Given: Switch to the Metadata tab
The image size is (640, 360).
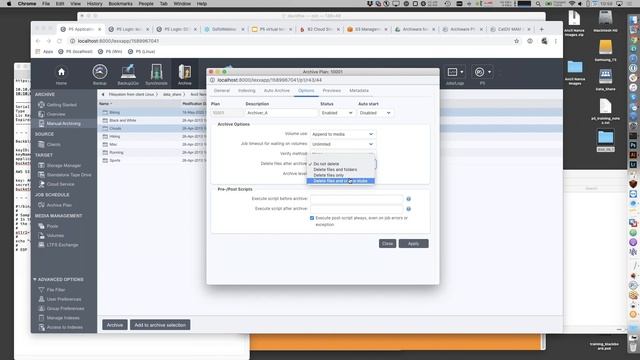Looking at the screenshot, I should [x=359, y=91].
